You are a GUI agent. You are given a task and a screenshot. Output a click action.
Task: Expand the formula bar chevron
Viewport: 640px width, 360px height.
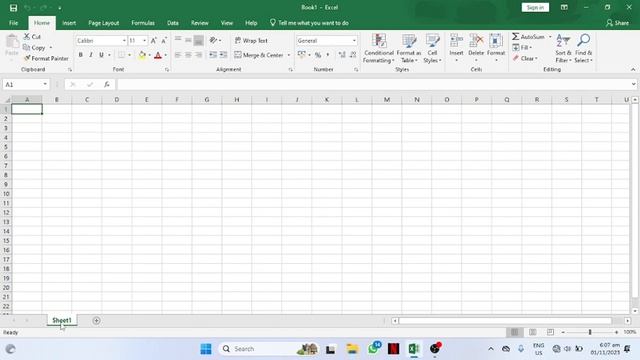[633, 84]
